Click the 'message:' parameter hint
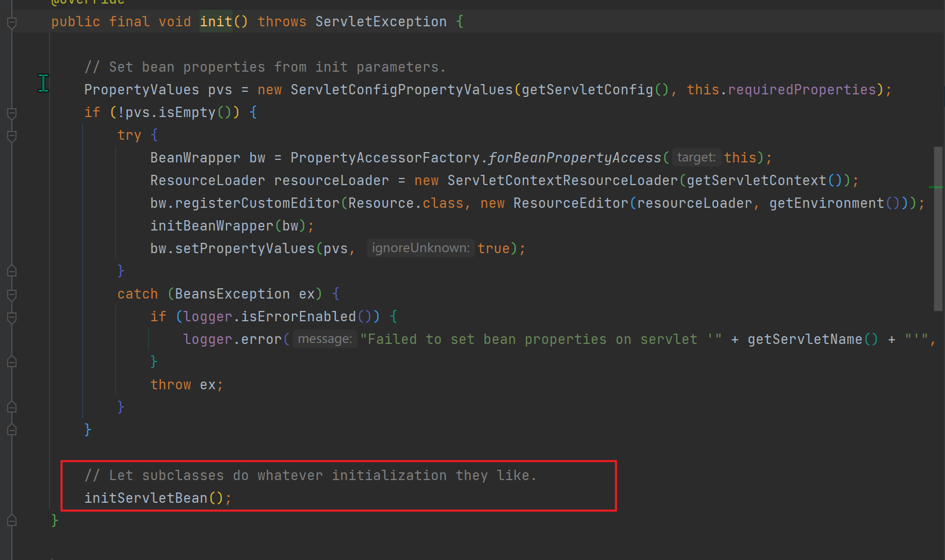This screenshot has width=945, height=560. (324, 339)
